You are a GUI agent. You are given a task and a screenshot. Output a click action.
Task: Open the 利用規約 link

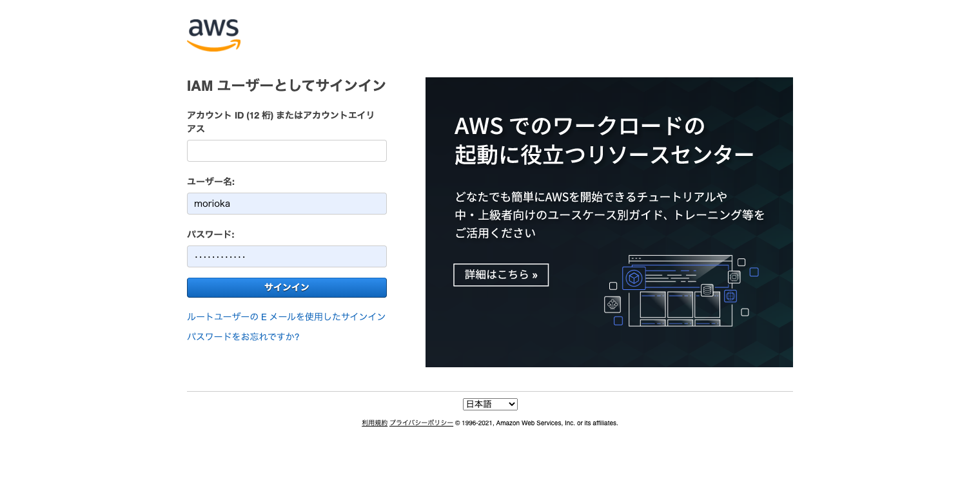coord(375,423)
